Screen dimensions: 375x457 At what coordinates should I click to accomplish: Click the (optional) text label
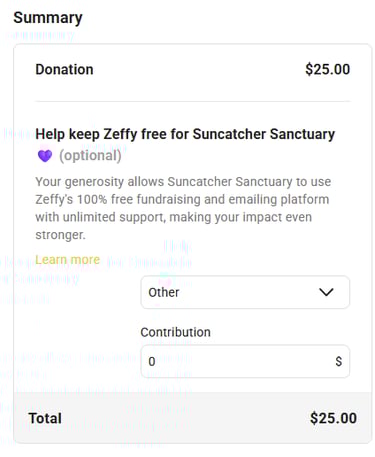pyautogui.click(x=90, y=156)
